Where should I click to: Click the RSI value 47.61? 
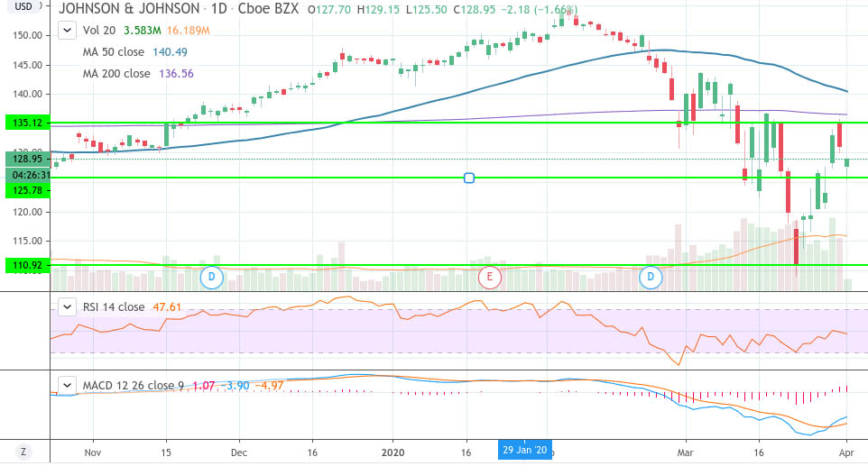167,306
